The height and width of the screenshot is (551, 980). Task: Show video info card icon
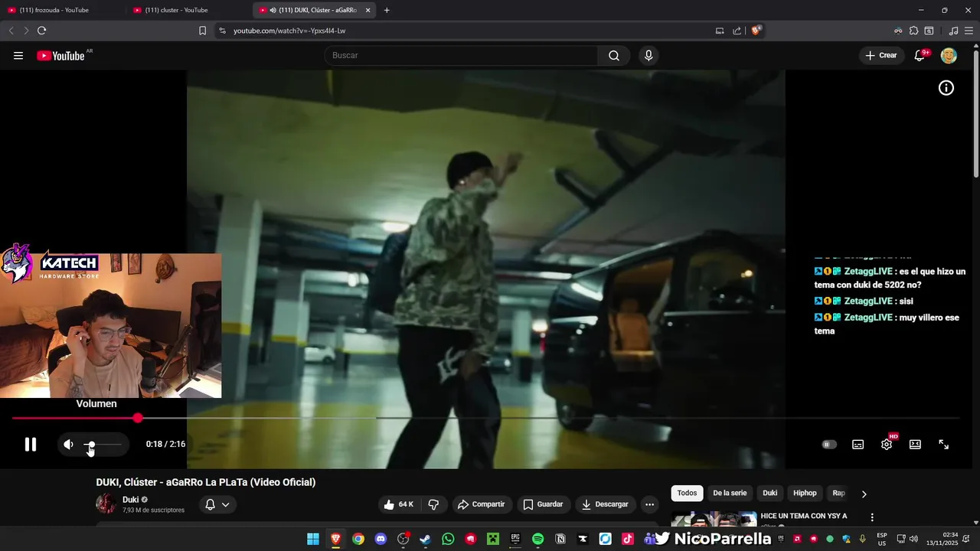click(x=946, y=88)
